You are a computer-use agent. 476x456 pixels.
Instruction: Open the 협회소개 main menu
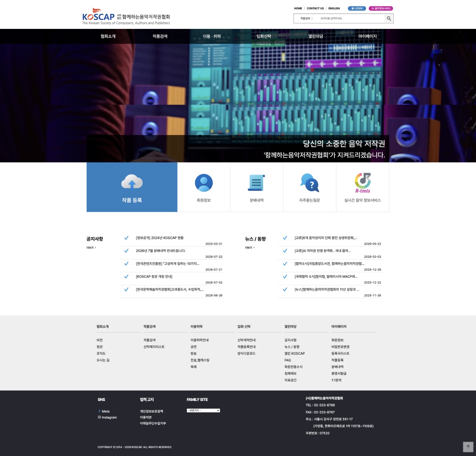pos(108,36)
